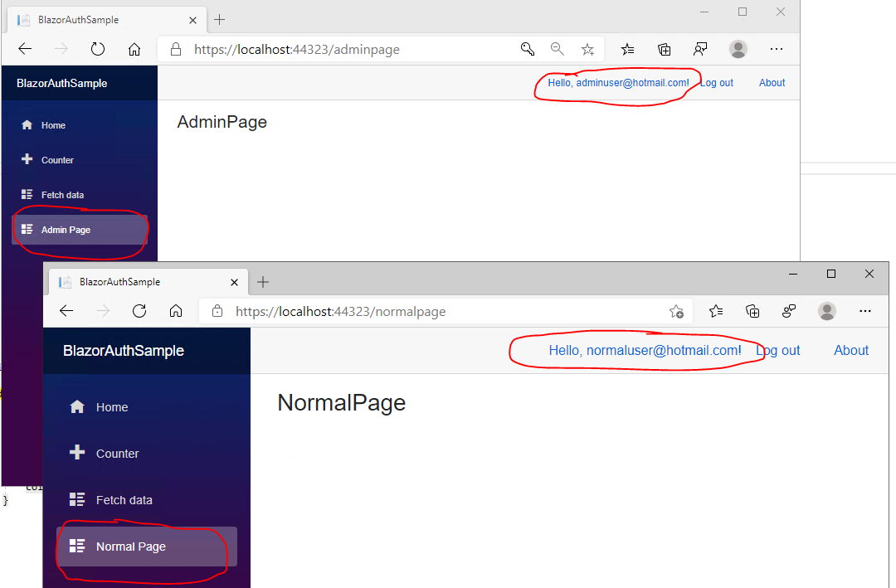Open Favorites list in normalpage window
This screenshot has width=896, height=588.
click(715, 311)
